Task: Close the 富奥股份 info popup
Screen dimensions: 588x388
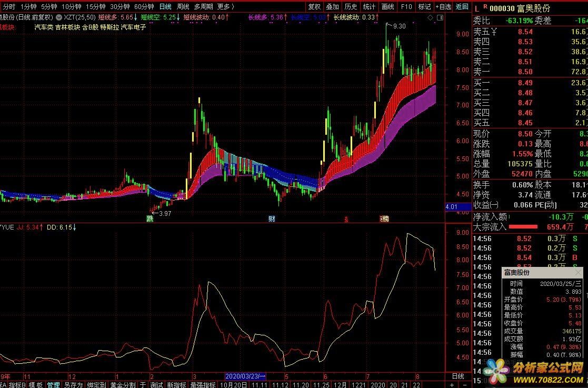Action: [578, 272]
